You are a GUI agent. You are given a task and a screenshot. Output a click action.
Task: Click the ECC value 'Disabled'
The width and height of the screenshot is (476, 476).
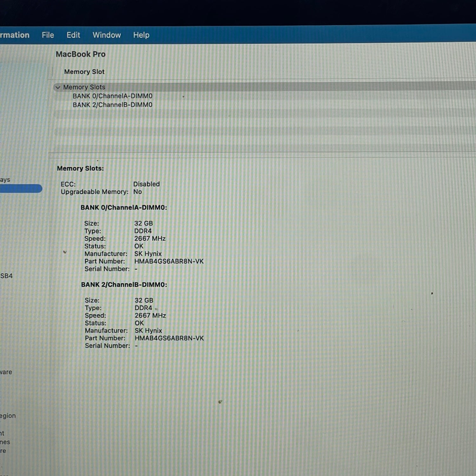point(146,184)
